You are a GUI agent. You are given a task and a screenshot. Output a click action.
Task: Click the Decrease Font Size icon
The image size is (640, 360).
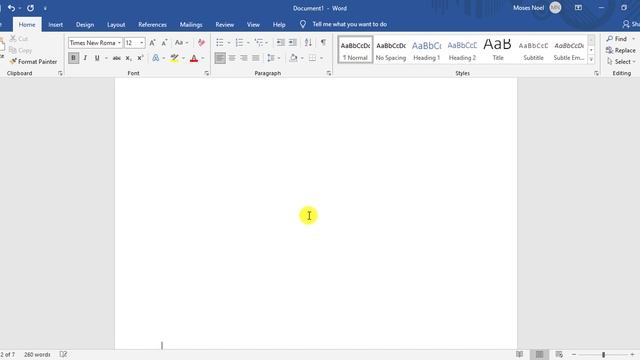click(164, 42)
